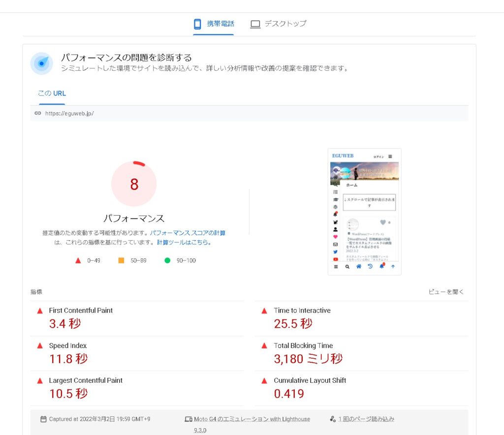Image resolution: width=504 pixels, height=435 pixels.
Task: Click the desktop monitor icon in the tab bar
Action: pos(255,24)
